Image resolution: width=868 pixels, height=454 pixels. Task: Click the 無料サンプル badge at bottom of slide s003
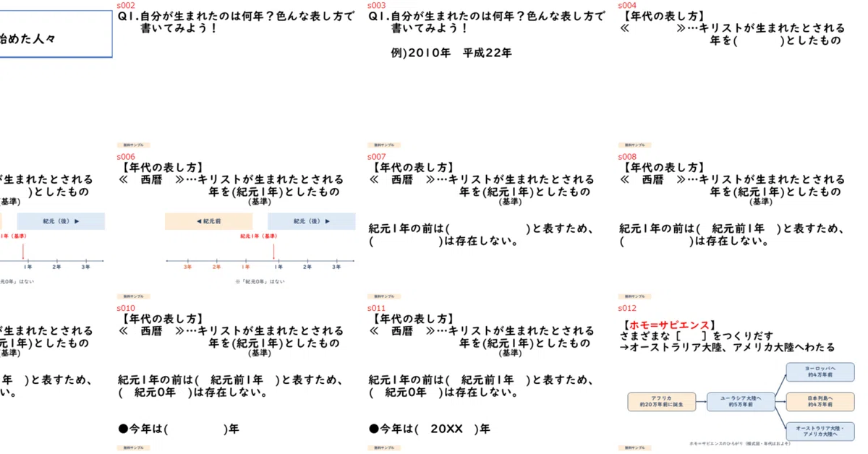point(383,145)
